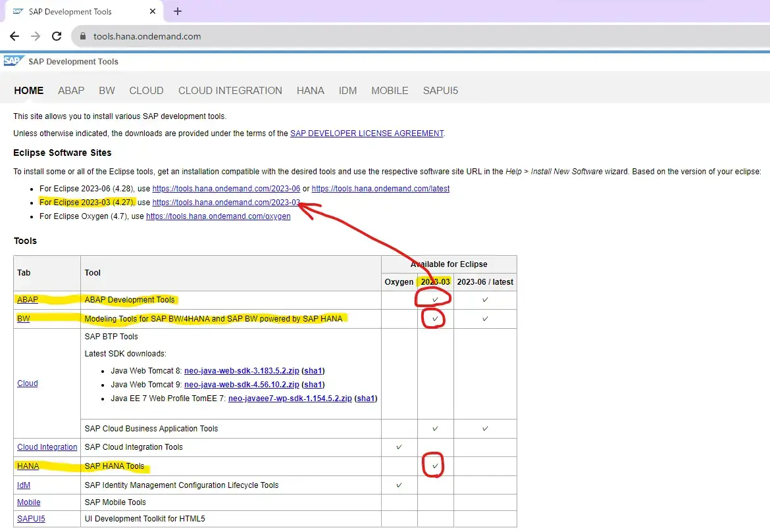770x532 pixels.
Task: Go back with the browser back arrow
Action: [14, 36]
